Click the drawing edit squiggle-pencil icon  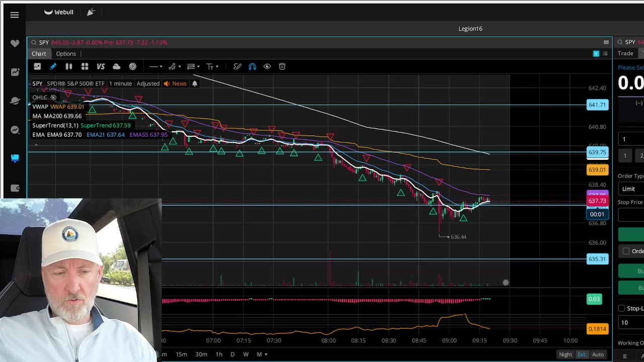tap(237, 66)
